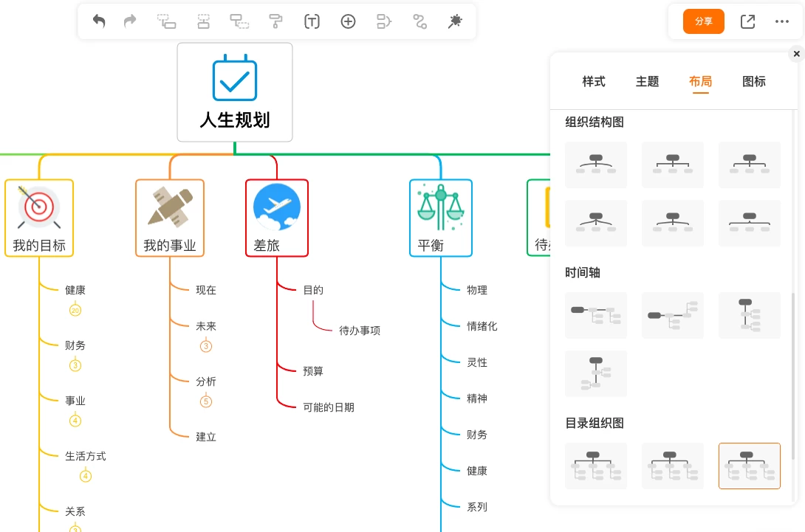Click the layout panel vertical scrollbar

point(793,376)
